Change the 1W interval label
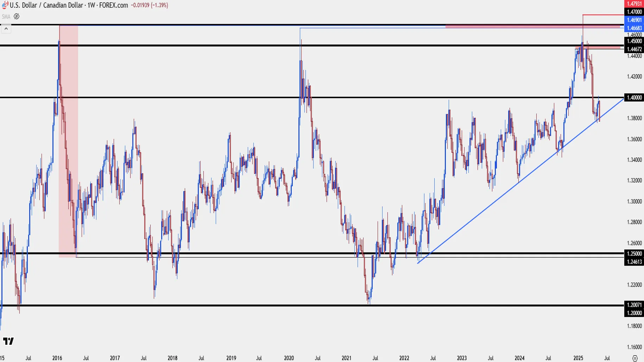This screenshot has height=362, width=644. click(91, 5)
